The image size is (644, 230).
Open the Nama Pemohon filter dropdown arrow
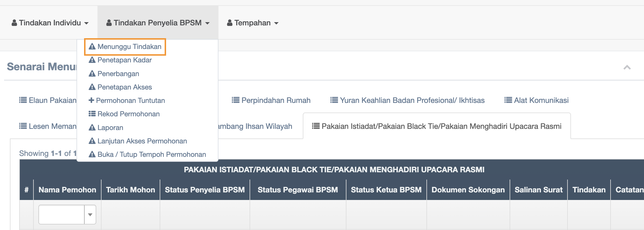90,215
